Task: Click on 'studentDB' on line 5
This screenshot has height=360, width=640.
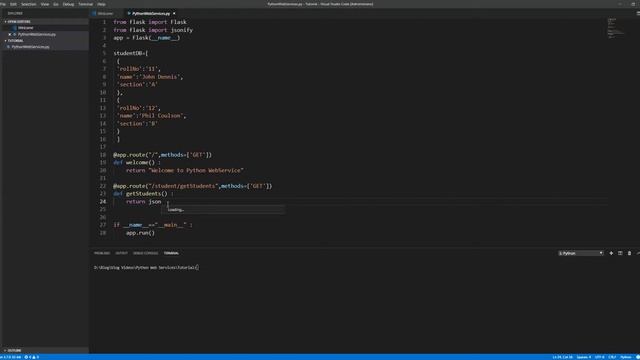Action: click(127, 53)
